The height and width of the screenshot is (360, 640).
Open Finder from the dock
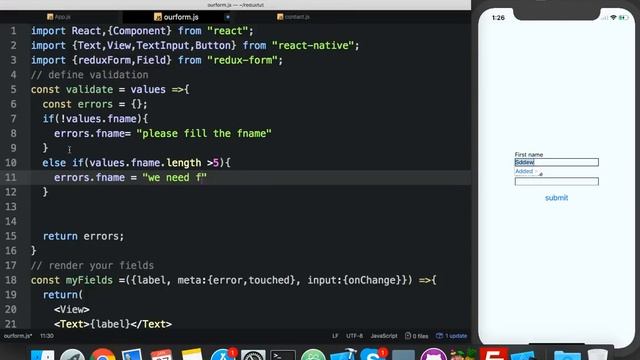point(42,354)
